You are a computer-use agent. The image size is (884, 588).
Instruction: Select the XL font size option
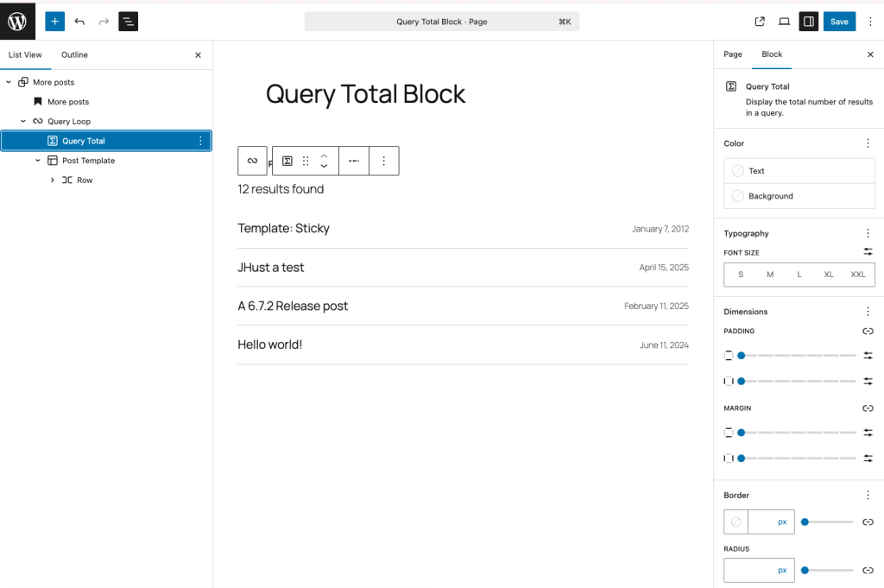[829, 274]
